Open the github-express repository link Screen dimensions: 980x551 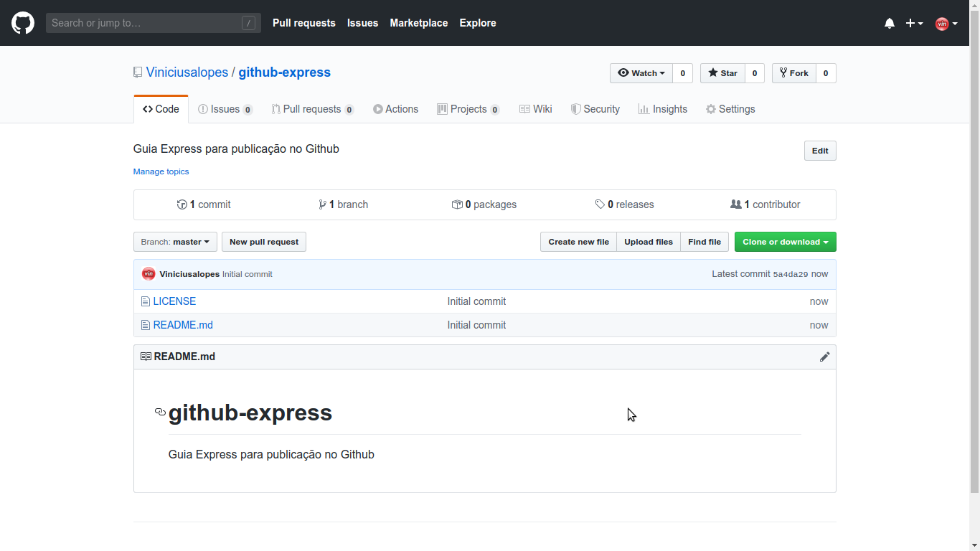[x=285, y=72]
